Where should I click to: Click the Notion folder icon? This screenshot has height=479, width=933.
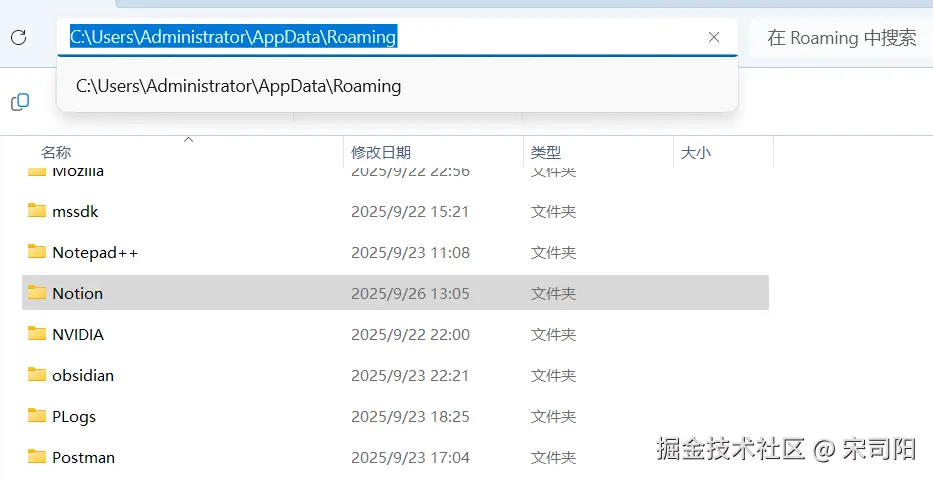click(x=37, y=293)
